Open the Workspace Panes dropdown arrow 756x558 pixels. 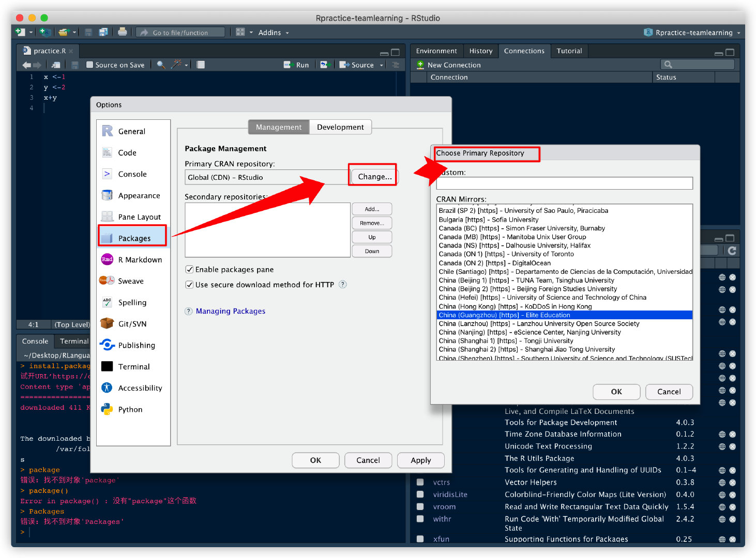coord(251,33)
